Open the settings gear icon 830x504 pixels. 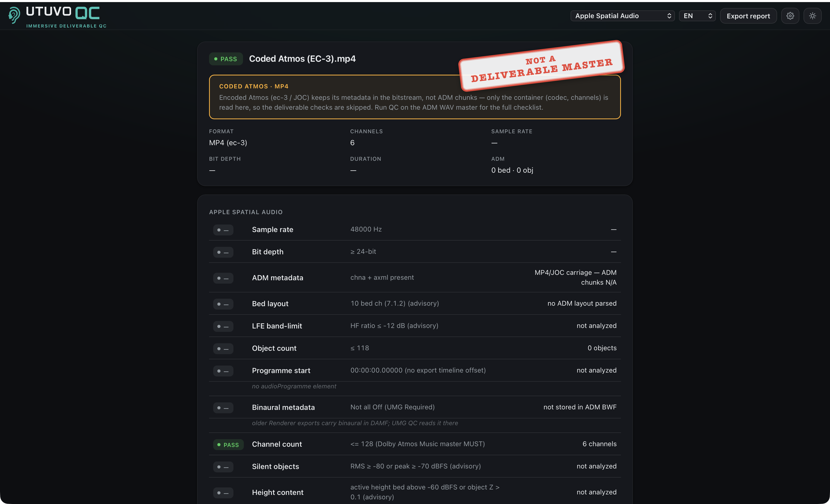click(x=790, y=16)
